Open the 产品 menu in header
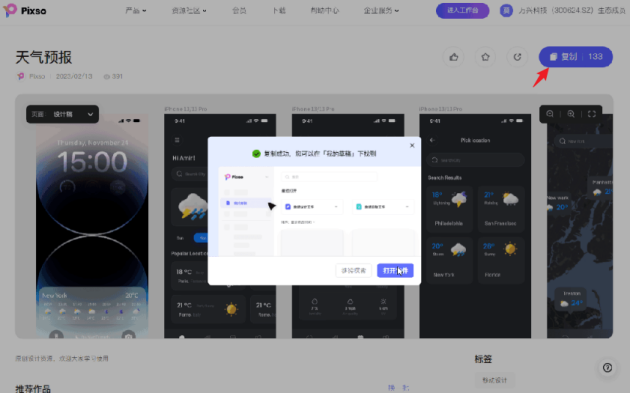Viewport: 630px width, 393px height. coord(135,11)
